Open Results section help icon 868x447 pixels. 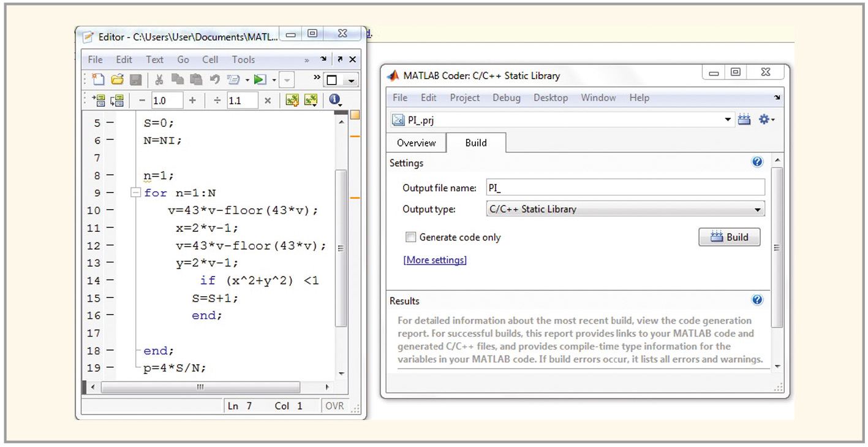tap(757, 300)
